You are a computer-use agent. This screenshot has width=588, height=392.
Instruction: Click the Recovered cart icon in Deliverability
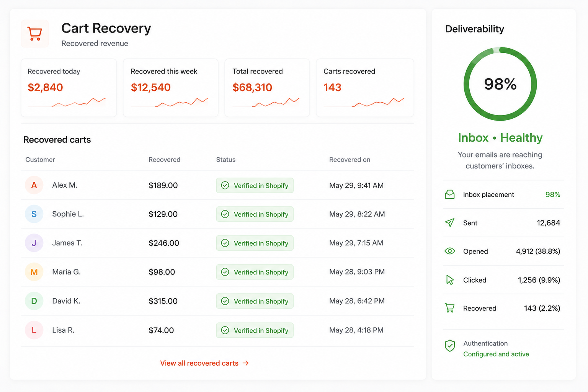tap(450, 308)
